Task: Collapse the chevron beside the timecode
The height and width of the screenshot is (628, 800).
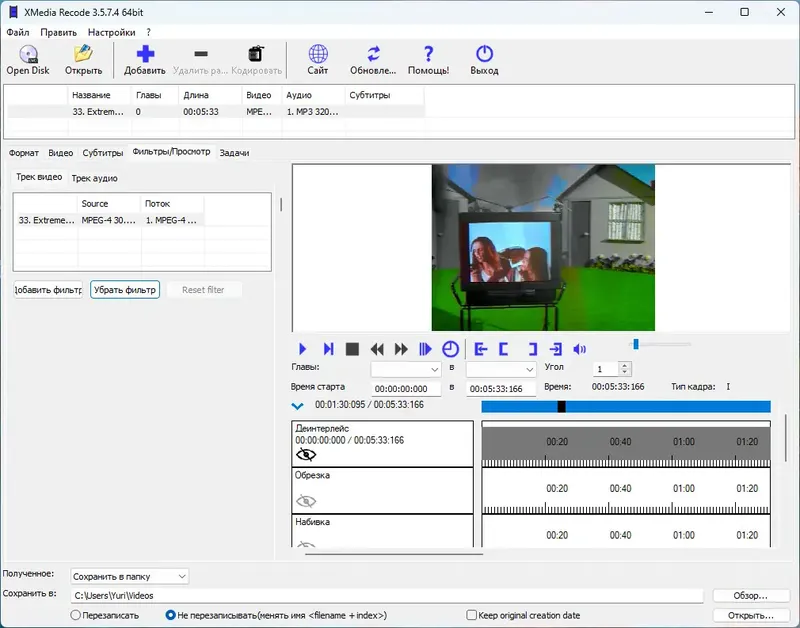Action: (x=297, y=406)
